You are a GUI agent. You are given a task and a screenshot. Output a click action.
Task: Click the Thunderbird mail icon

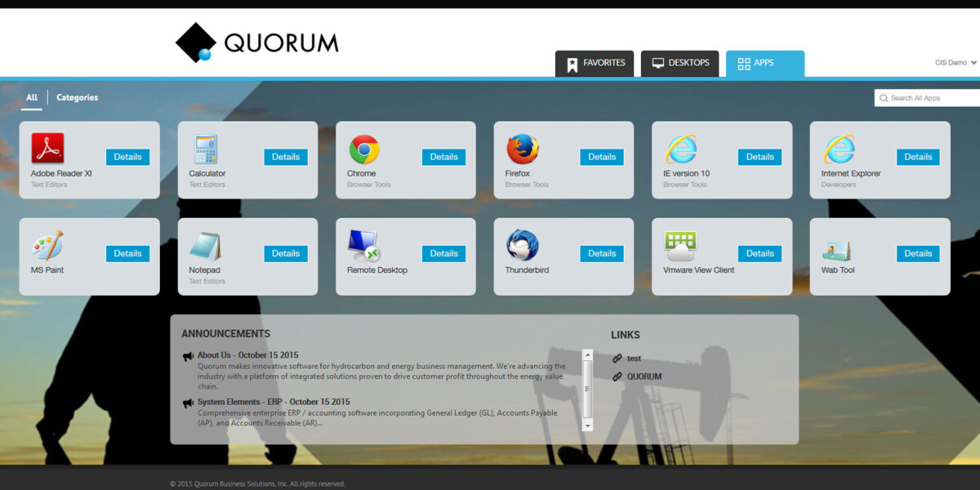[522, 246]
